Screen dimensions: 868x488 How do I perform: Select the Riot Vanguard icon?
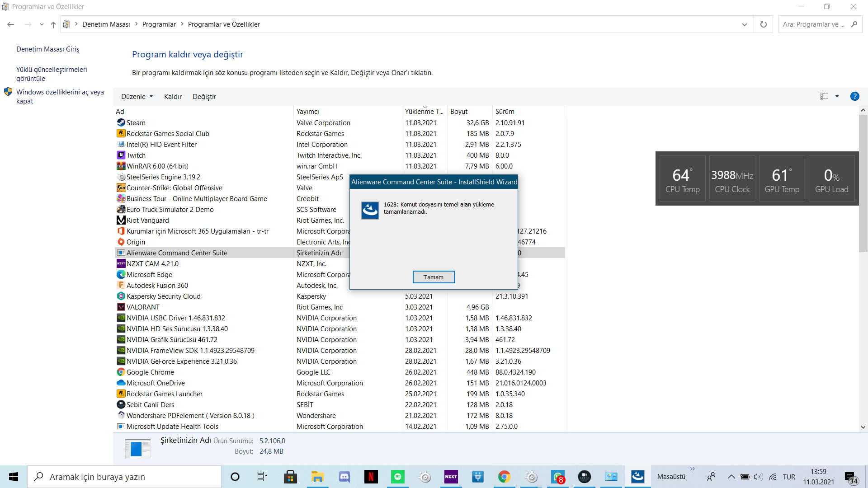pyautogui.click(x=121, y=220)
